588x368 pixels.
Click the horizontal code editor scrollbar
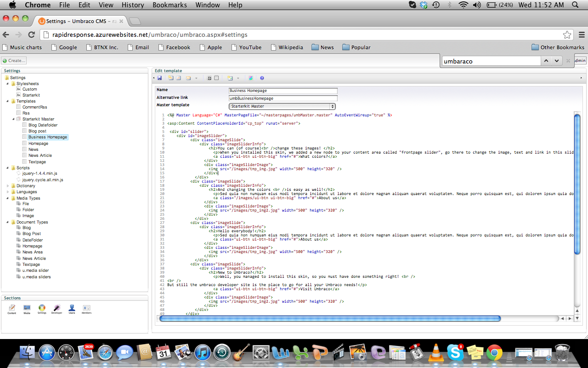click(330, 318)
